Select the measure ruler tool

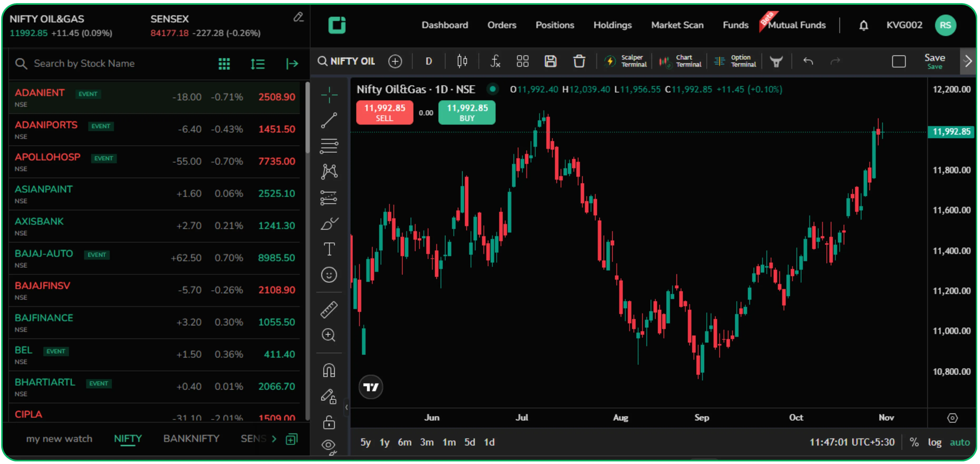(x=329, y=309)
